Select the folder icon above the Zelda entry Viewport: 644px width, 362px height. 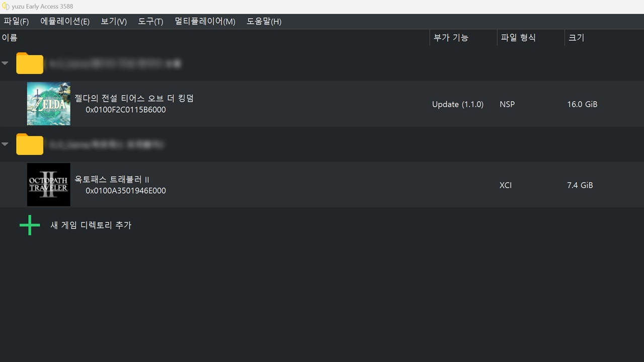30,63
